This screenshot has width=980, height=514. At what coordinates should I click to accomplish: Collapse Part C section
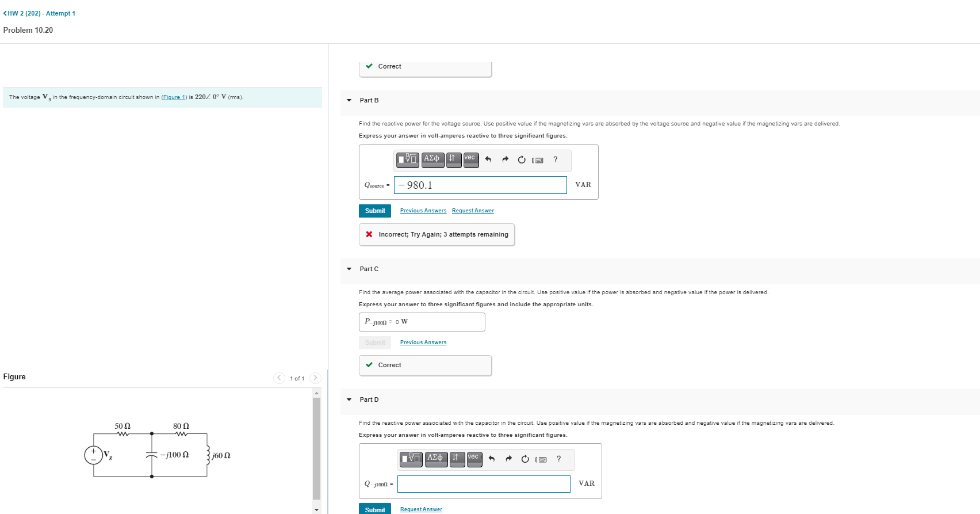point(349,269)
